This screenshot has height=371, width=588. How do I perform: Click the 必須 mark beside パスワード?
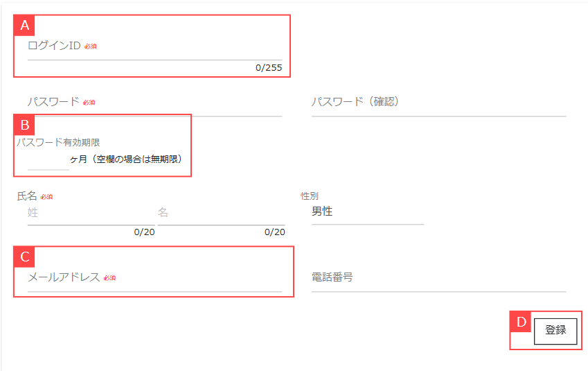(89, 102)
